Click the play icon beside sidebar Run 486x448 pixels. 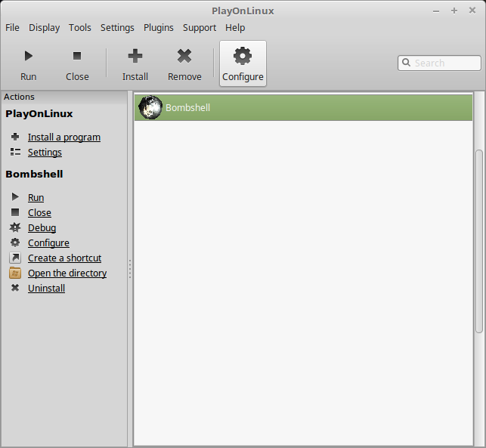coord(15,196)
